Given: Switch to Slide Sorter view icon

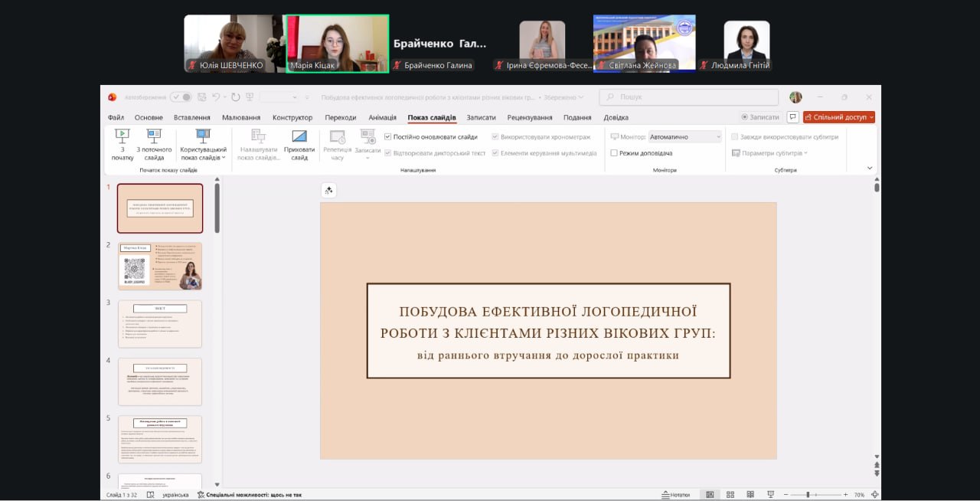Looking at the screenshot, I should 730,495.
